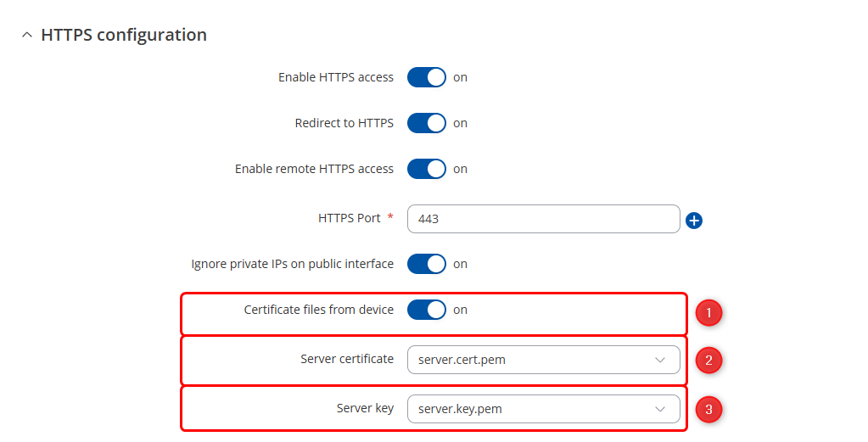This screenshot has height=442, width=868.
Task: Click the red number 1 badge
Action: tap(708, 313)
